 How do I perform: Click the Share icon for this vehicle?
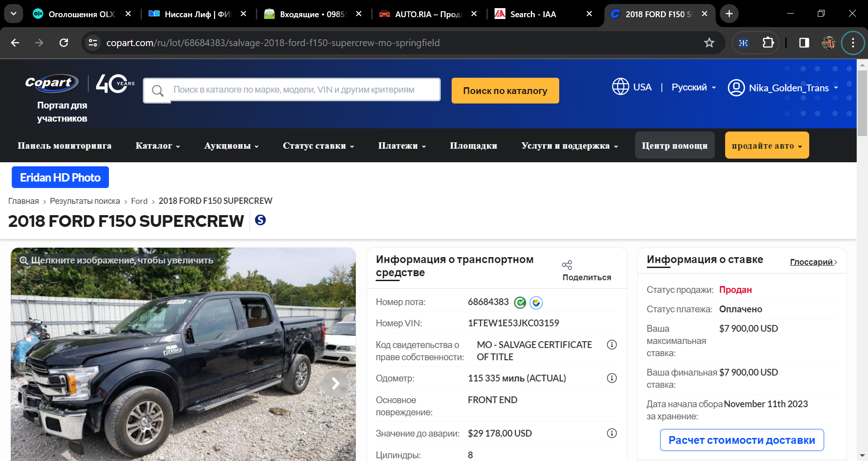(x=567, y=265)
